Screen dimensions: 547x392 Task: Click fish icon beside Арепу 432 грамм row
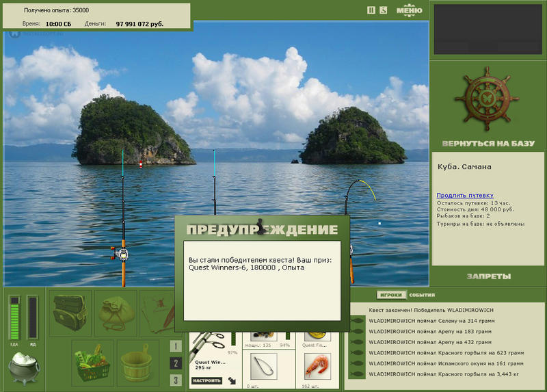pyautogui.click(x=357, y=342)
